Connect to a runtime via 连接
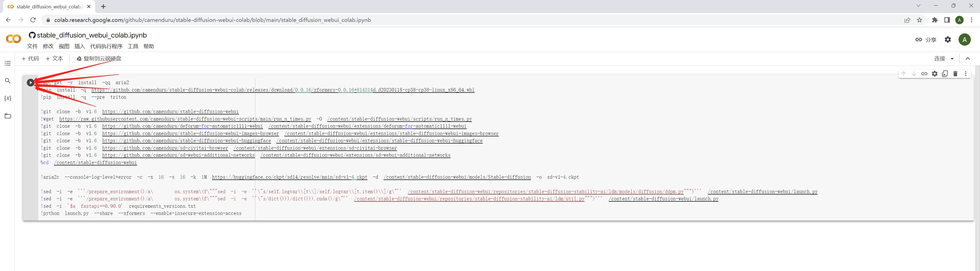The width and height of the screenshot is (980, 271). tap(940, 59)
